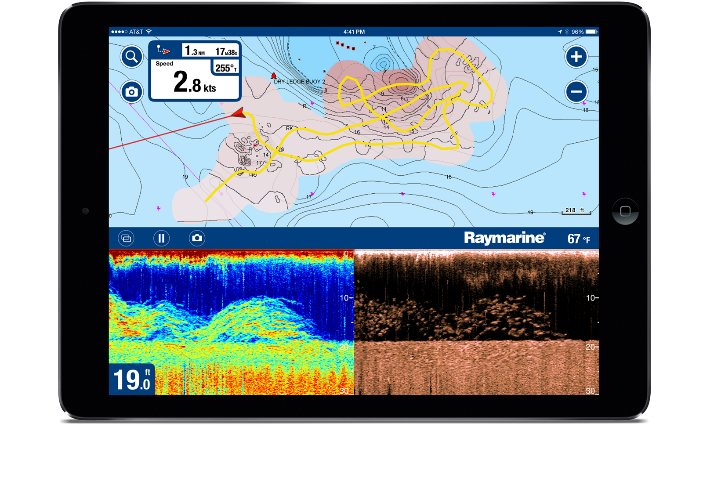Screen dimensions: 703x492
Task: Tap the 67 °F water temperature
Action: point(580,239)
